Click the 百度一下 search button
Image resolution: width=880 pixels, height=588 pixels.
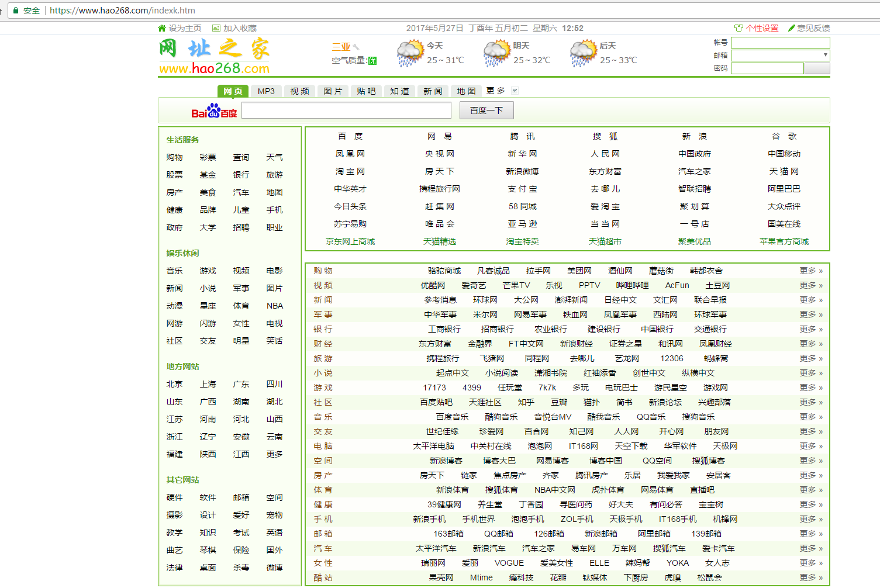pos(486,110)
